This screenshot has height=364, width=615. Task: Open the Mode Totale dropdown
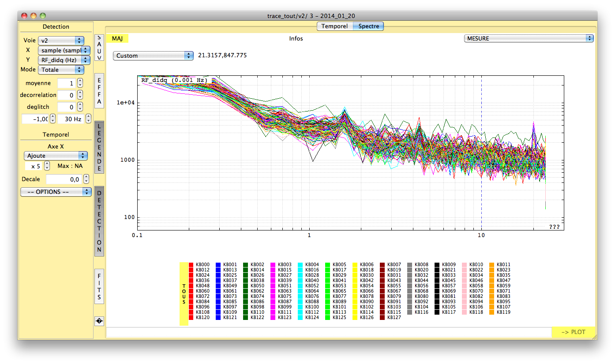tap(61, 70)
